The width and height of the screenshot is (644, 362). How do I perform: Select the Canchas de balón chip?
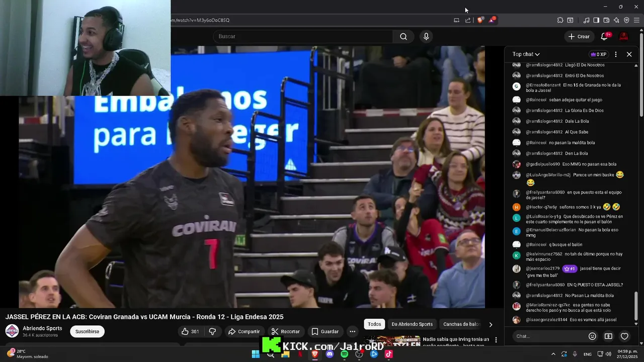461,324
